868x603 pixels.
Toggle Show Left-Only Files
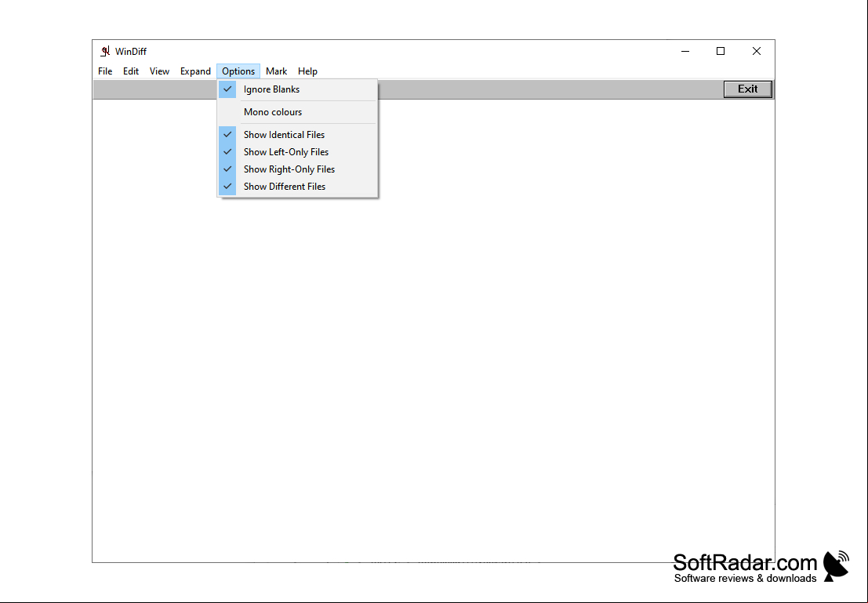coord(297,151)
